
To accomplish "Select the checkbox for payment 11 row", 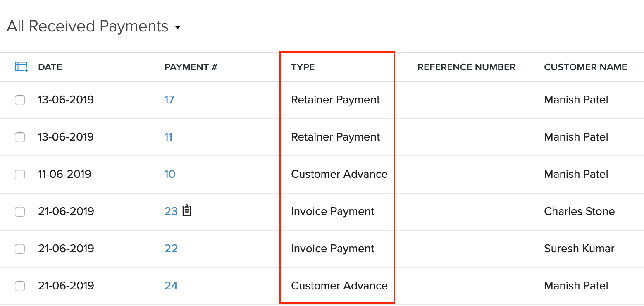I will 20,137.
